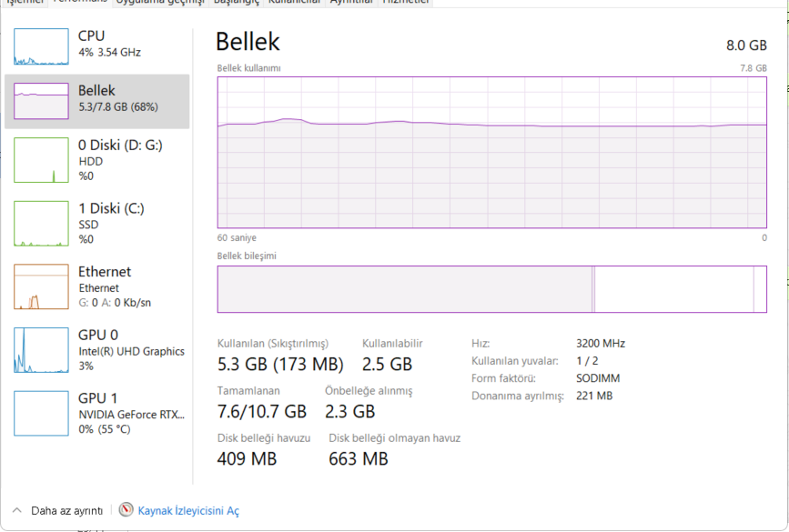Collapse view with Daha az ayrıntı chevron
789x532 pixels.
(16, 510)
